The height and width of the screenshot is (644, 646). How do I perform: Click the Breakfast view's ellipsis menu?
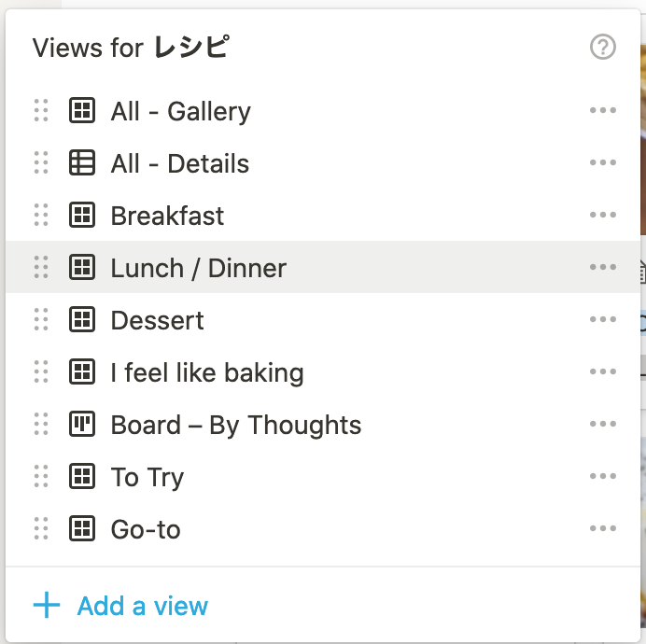(602, 215)
